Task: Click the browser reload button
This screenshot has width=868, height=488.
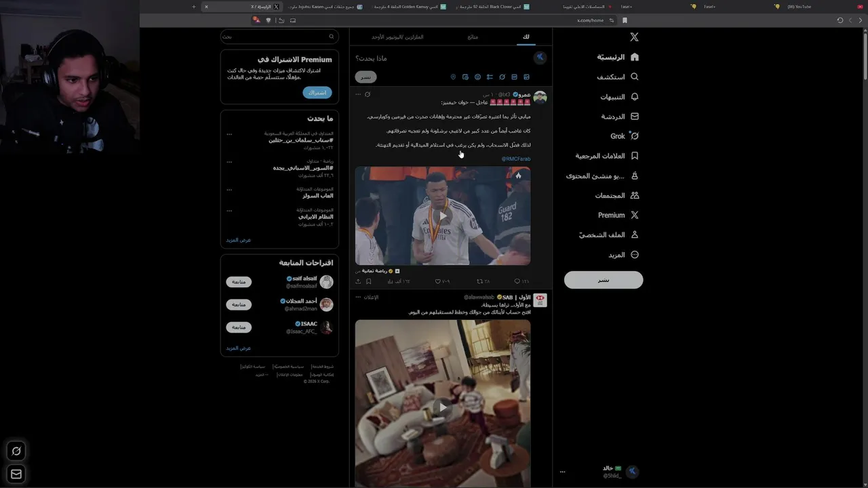Action: (x=840, y=20)
